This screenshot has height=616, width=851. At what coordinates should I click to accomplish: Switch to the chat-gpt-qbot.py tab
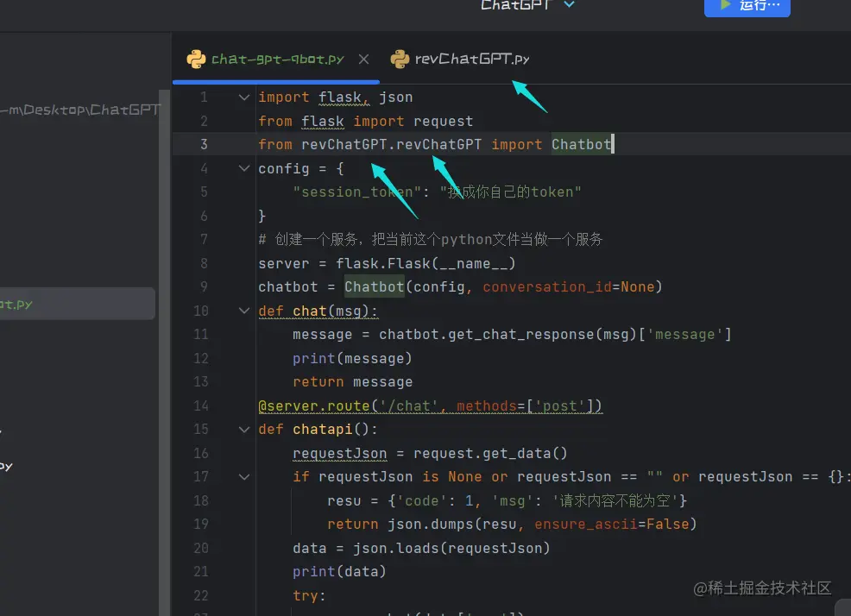tap(277, 60)
